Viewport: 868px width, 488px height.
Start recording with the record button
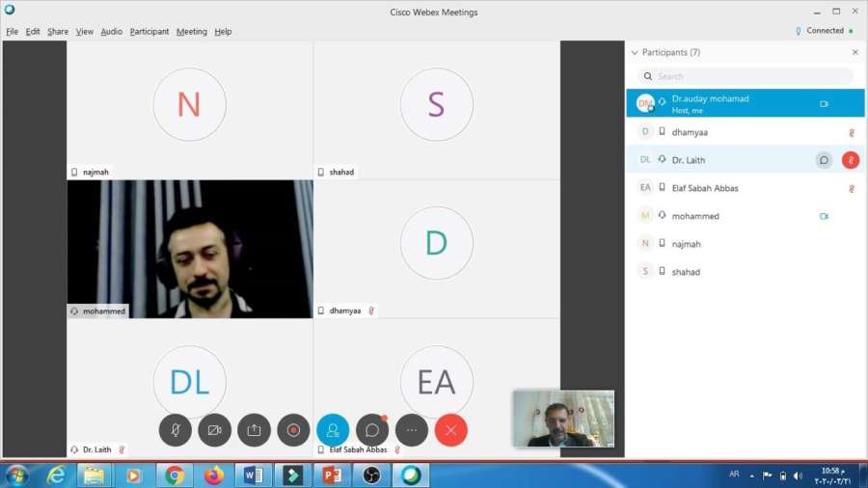pyautogui.click(x=293, y=430)
